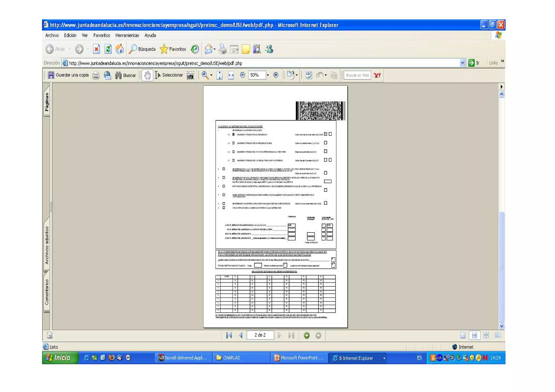Click the Fit Page height icon
This screenshot has height=392, width=555.
220,75
